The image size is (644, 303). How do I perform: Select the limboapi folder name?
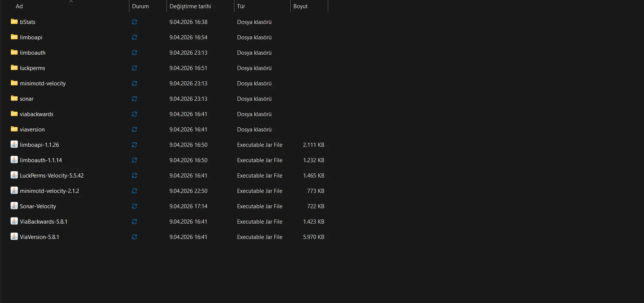[x=31, y=37]
